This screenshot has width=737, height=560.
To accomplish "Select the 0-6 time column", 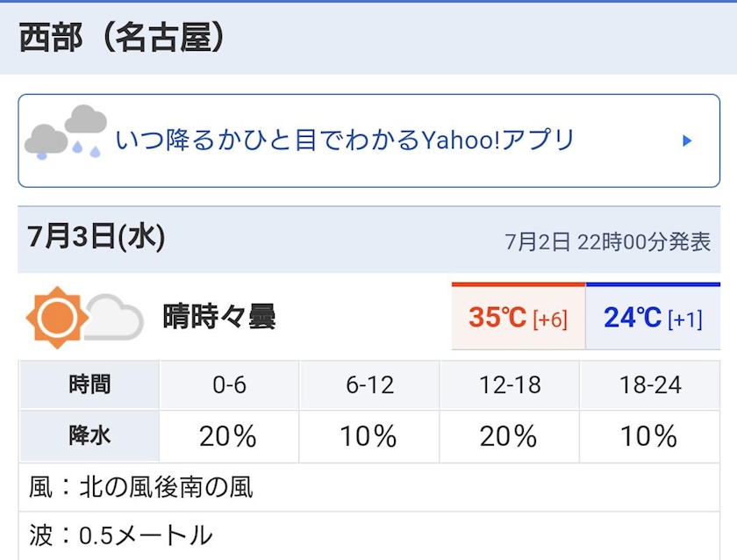I will pos(229,384).
